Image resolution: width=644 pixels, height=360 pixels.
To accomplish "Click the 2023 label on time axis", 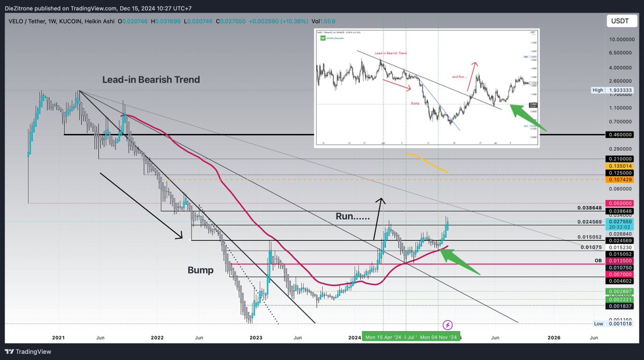I will coord(256,337).
